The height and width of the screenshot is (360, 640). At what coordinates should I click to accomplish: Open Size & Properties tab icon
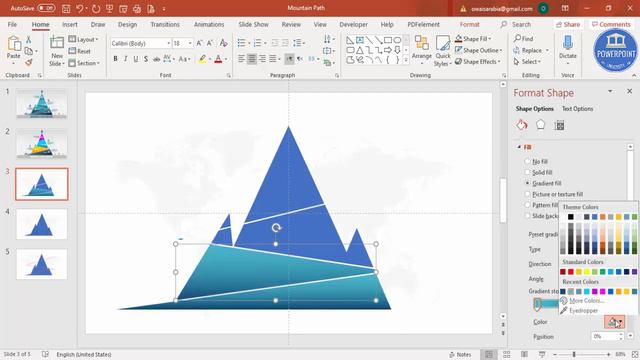click(560, 126)
